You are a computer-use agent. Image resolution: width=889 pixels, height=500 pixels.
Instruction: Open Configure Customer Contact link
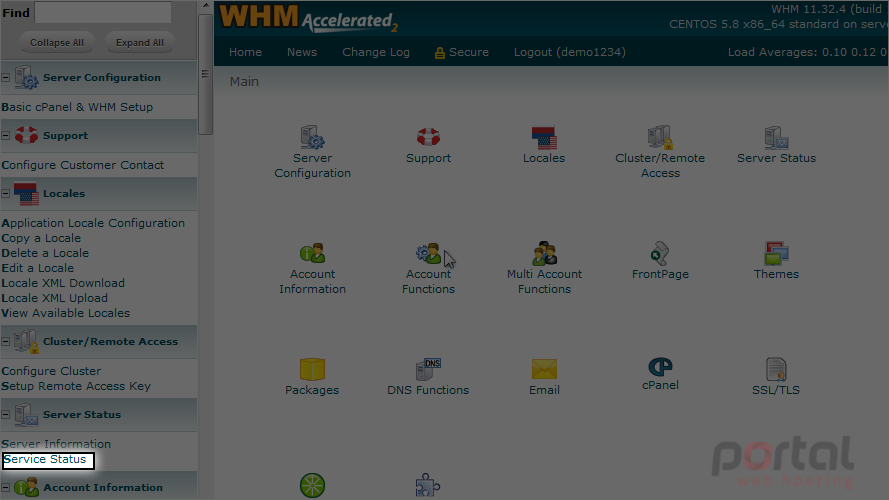[83, 165]
